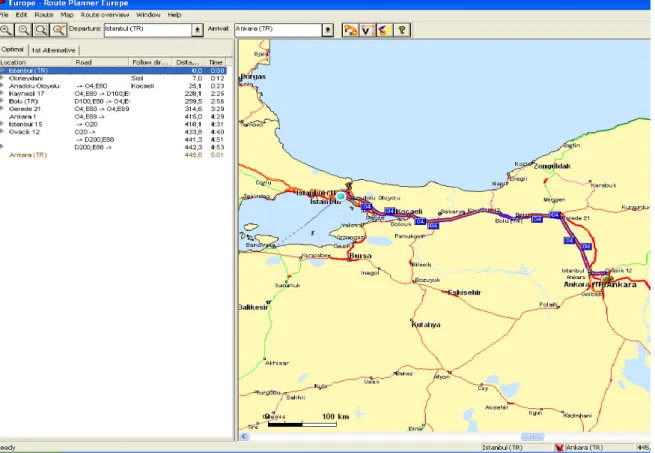655x453 pixels.
Task: Click the question-mark help toolbar icon
Action: [x=402, y=30]
